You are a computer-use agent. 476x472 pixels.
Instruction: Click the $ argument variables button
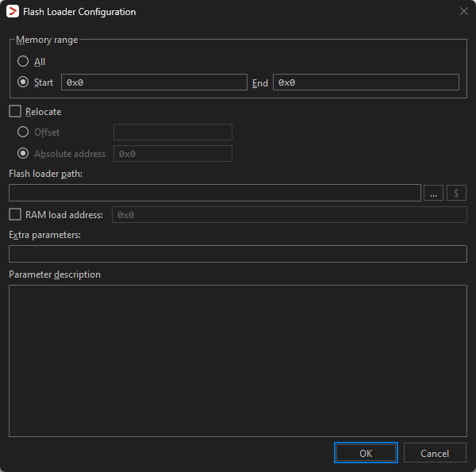point(456,193)
